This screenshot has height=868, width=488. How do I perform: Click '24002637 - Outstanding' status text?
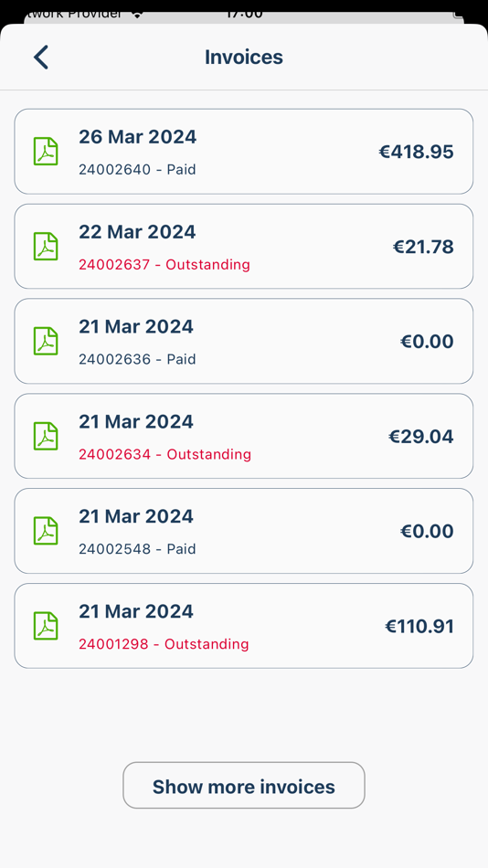point(164,265)
